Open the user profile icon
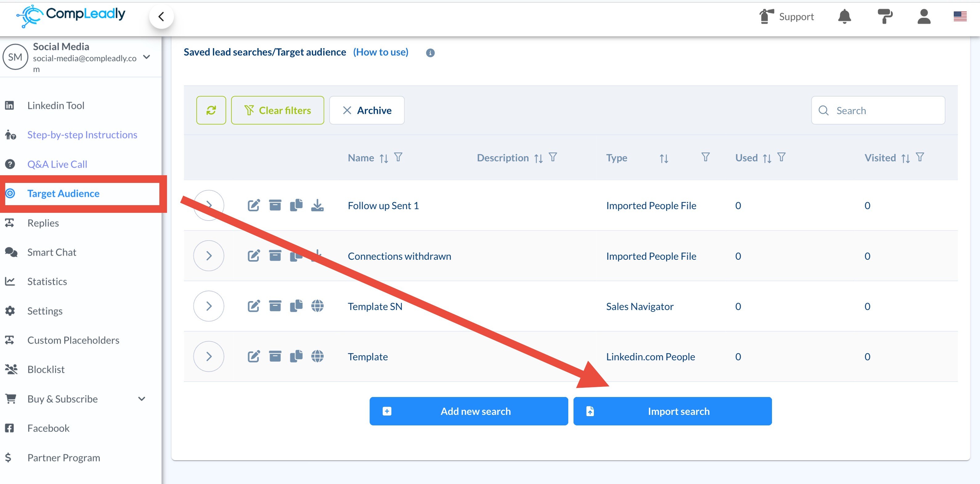 (x=924, y=16)
